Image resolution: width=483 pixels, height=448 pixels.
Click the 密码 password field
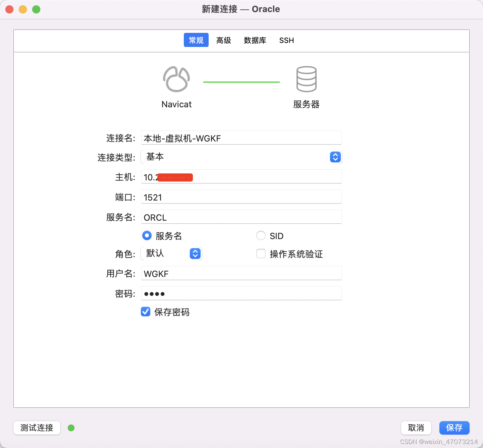[x=241, y=293]
